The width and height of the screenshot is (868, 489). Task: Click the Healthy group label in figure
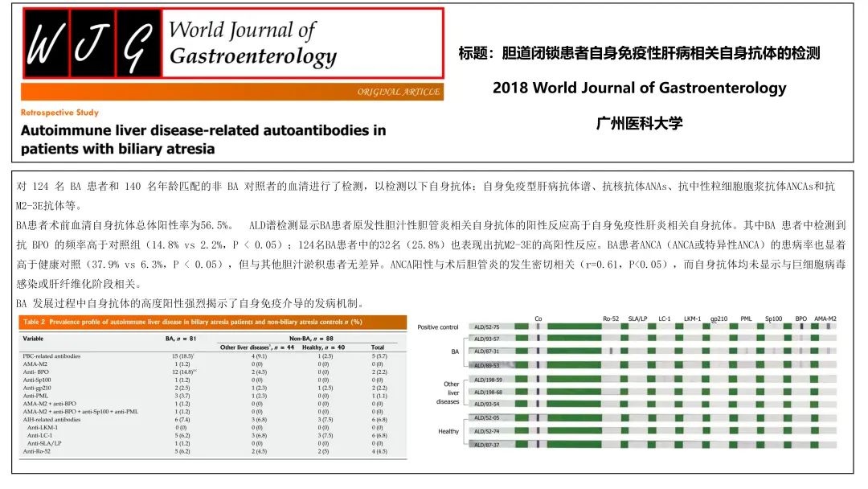pyautogui.click(x=448, y=431)
